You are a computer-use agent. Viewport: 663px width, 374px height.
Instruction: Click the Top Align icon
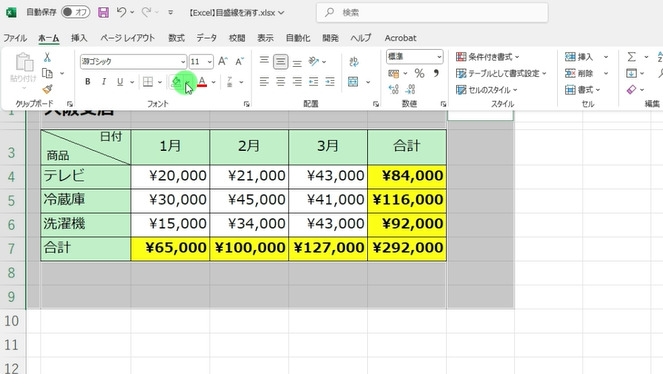coord(264,61)
